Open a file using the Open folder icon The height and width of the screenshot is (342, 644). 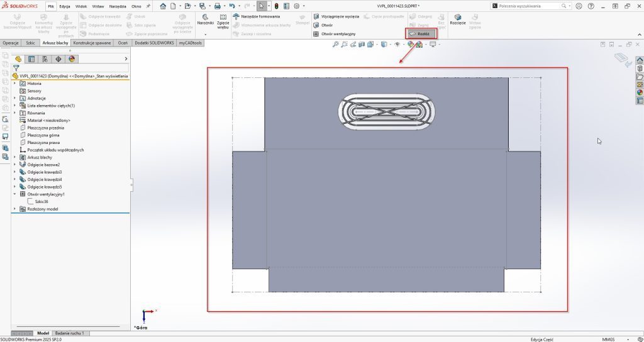[187, 6]
